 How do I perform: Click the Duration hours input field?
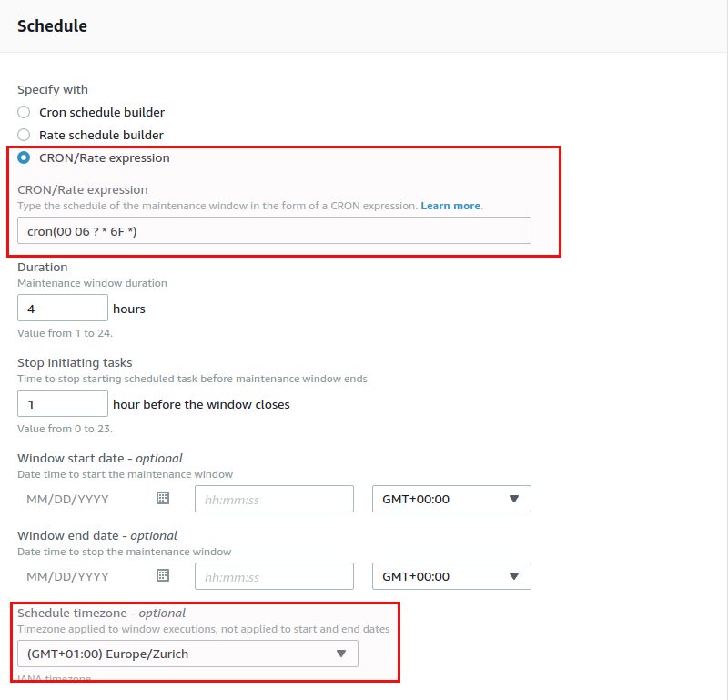(63, 308)
